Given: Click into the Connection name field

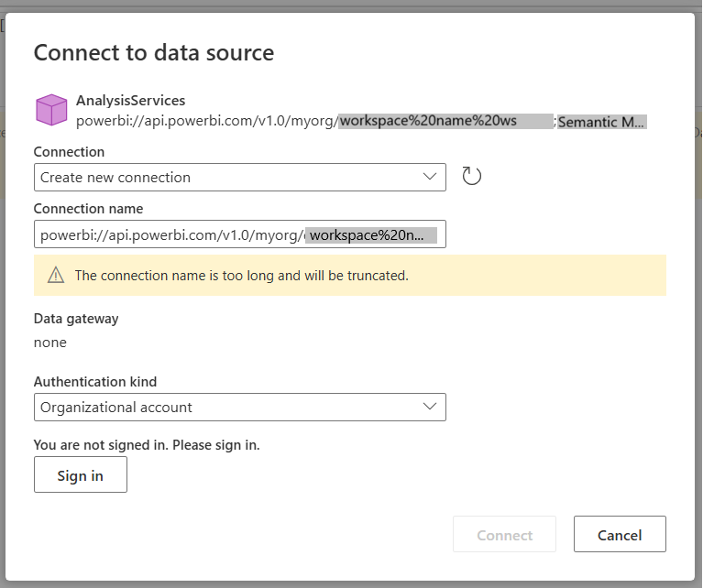Looking at the screenshot, I should point(240,234).
